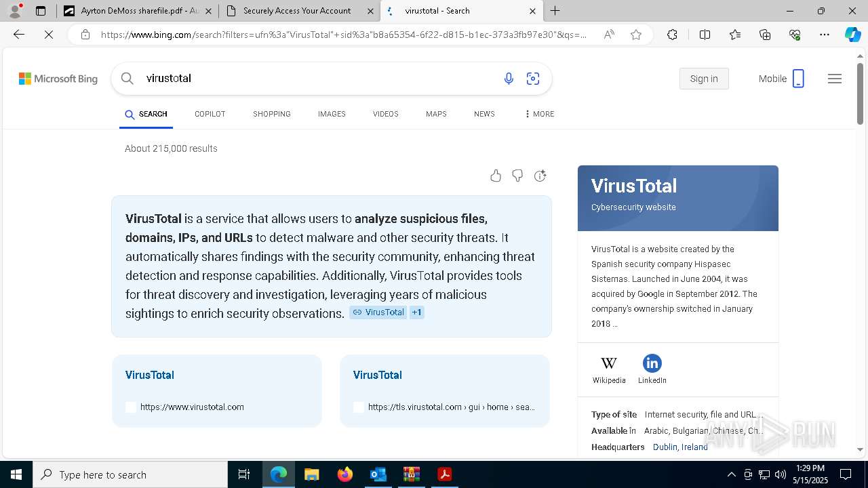Close the Ayrton DeMoss sharefile.pdf tab
This screenshot has height=488, width=868.
(x=208, y=11)
